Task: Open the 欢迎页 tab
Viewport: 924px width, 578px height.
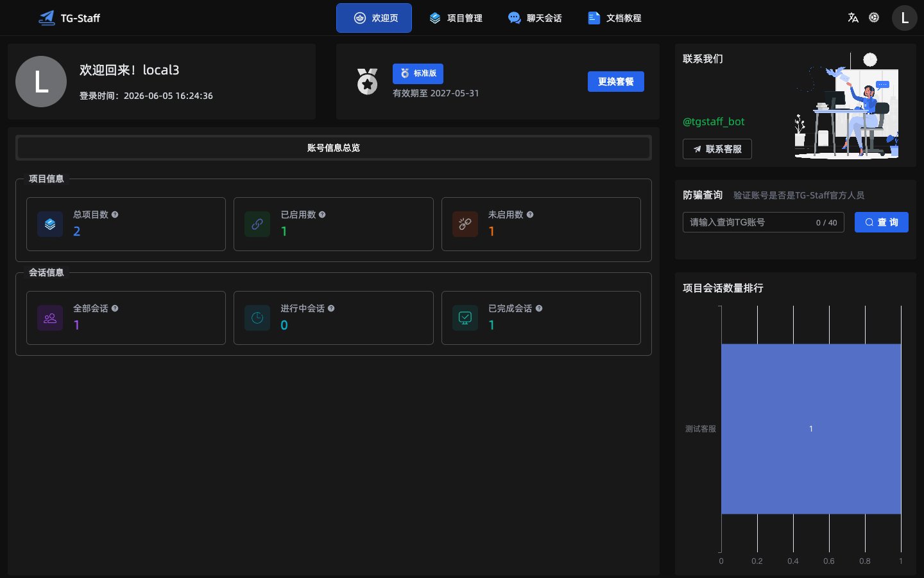Action: pos(374,18)
